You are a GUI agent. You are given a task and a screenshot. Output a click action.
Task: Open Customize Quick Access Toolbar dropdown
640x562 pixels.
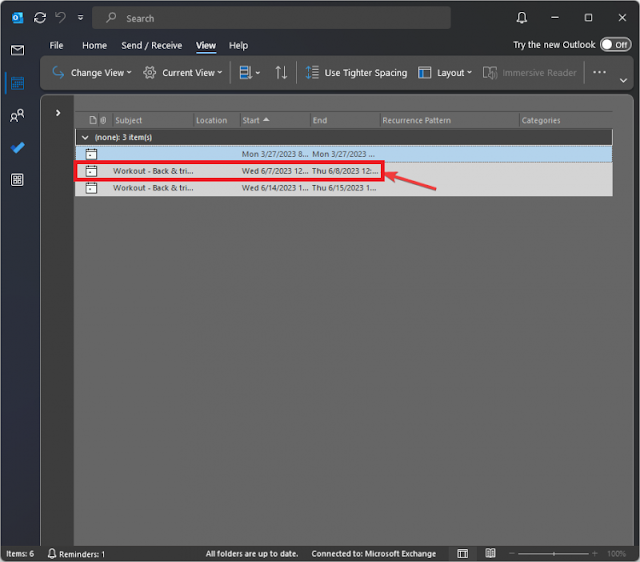tap(80, 18)
